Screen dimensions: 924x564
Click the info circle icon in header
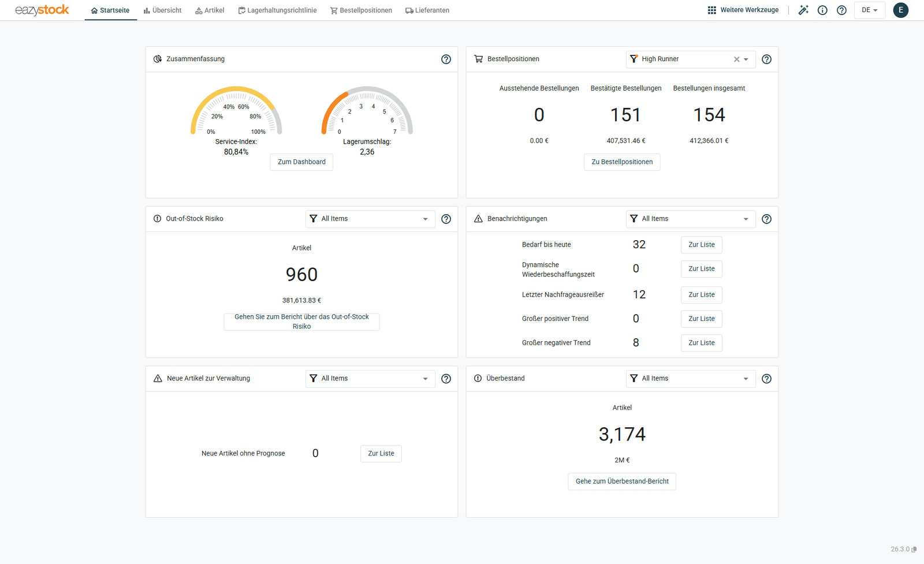tap(822, 10)
